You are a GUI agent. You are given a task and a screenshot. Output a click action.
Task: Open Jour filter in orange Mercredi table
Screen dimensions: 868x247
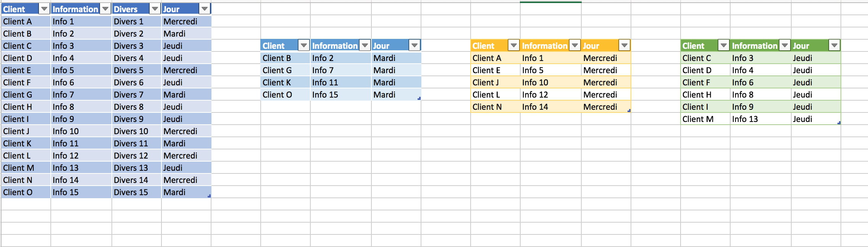click(624, 46)
